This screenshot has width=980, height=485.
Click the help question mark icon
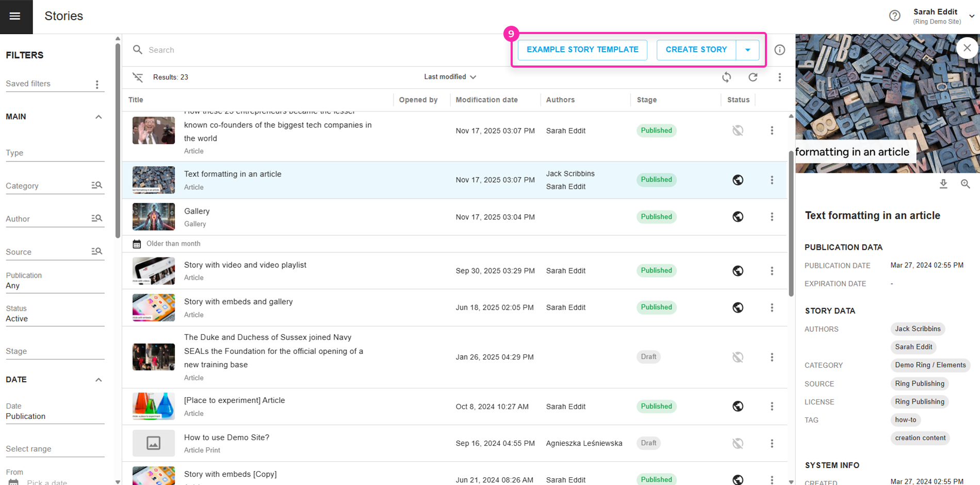tap(894, 16)
